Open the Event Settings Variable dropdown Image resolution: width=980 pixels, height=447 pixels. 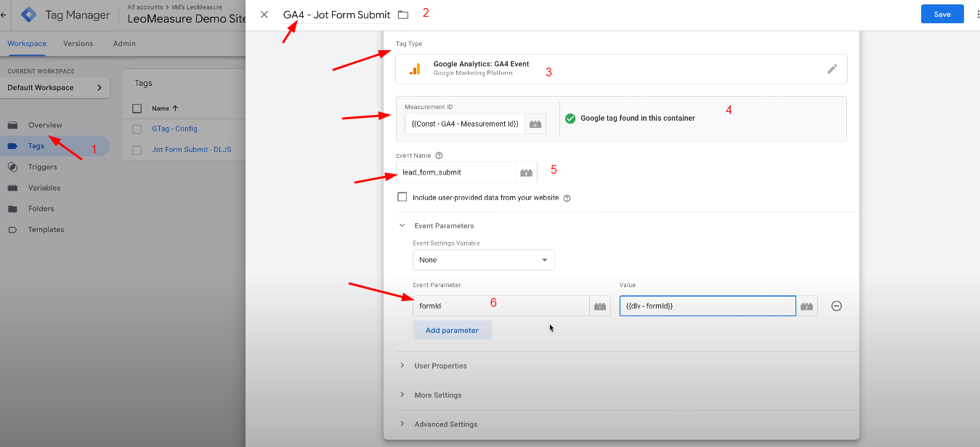[x=483, y=259]
